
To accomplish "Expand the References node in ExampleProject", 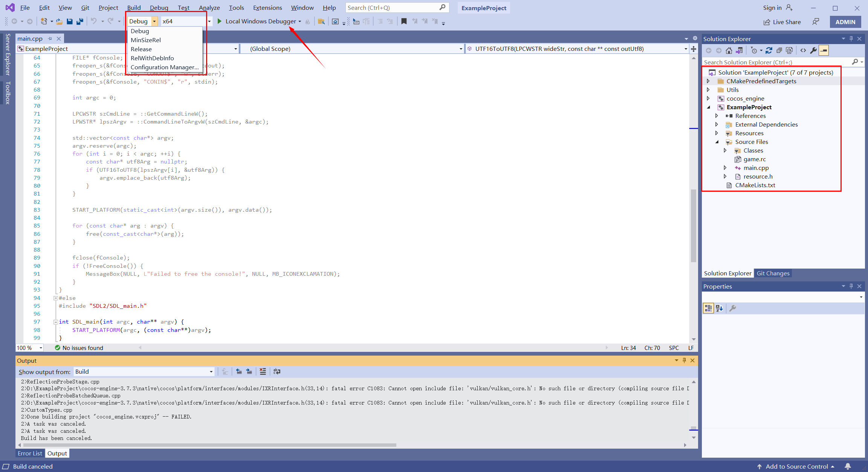I will point(716,116).
